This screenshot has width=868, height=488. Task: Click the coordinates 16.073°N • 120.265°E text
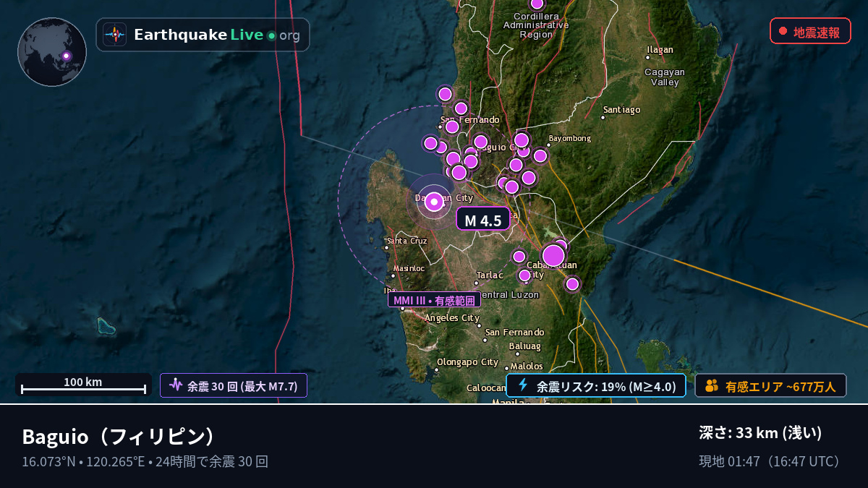coord(83,461)
